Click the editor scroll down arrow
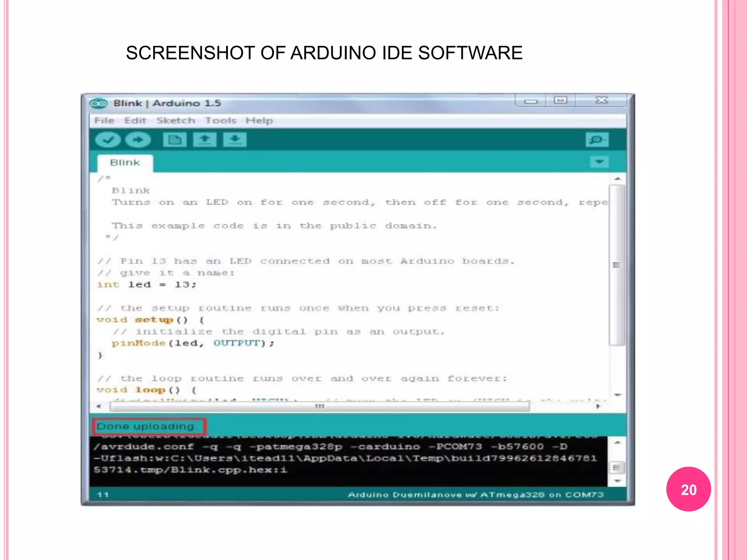This screenshot has width=747, height=560. click(x=617, y=395)
